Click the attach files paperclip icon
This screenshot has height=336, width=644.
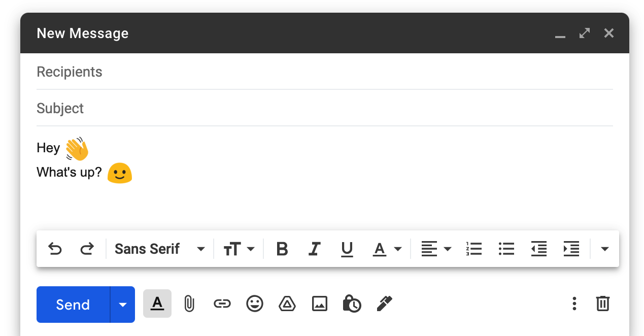(x=189, y=304)
